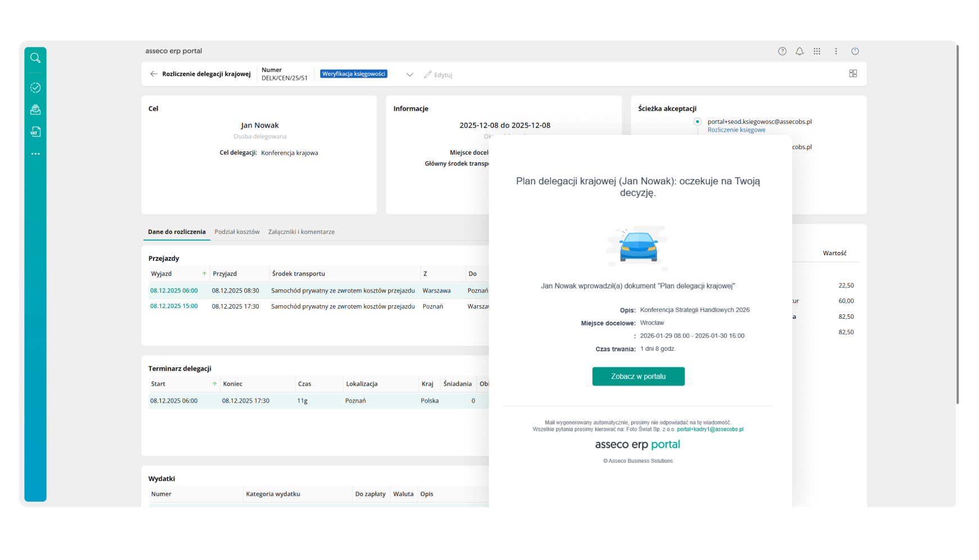This screenshot has width=979, height=560.
Task: Click the power logout icon
Action: tap(855, 51)
